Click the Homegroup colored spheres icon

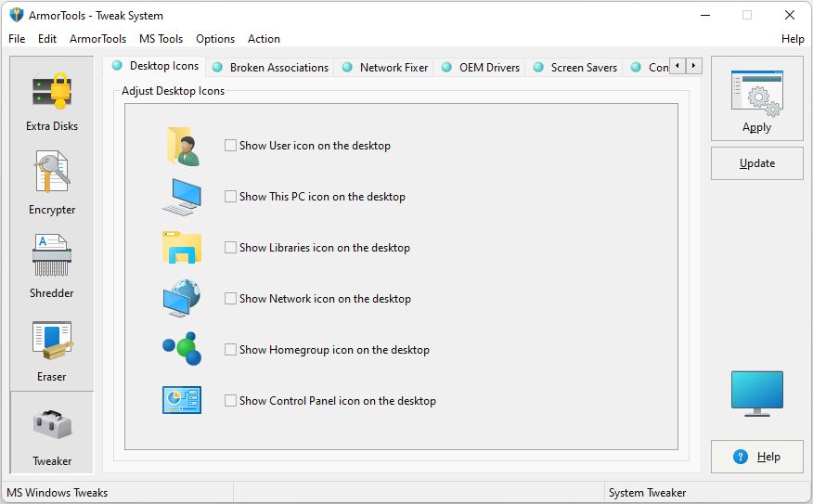coord(181,350)
